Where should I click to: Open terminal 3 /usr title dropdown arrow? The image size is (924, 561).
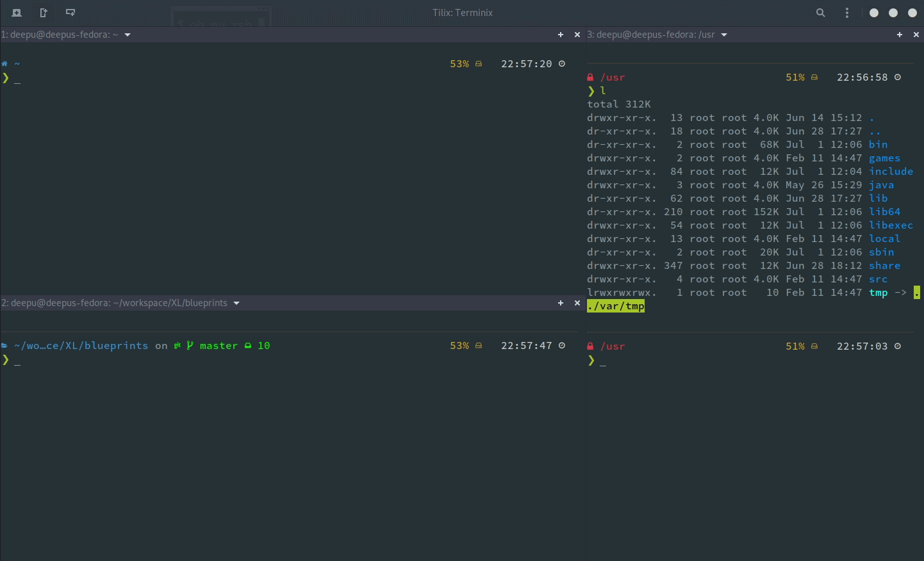pos(724,35)
